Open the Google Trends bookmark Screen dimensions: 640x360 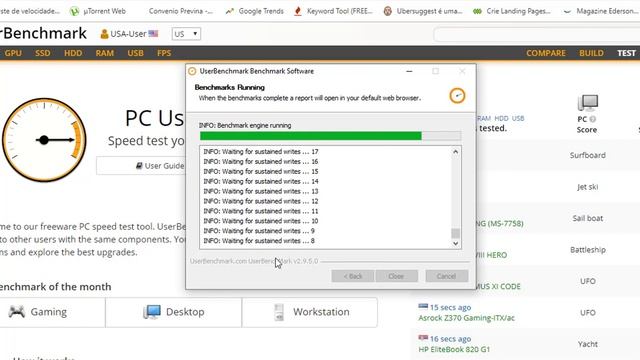click(x=254, y=11)
